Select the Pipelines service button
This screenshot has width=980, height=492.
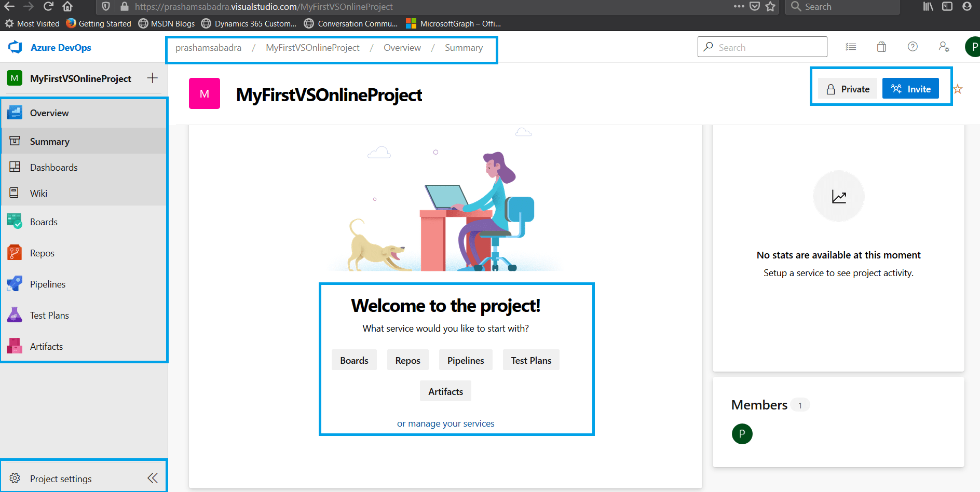[x=466, y=360]
